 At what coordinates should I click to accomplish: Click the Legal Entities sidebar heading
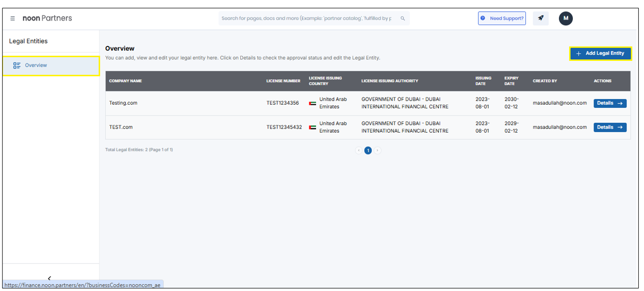[28, 41]
